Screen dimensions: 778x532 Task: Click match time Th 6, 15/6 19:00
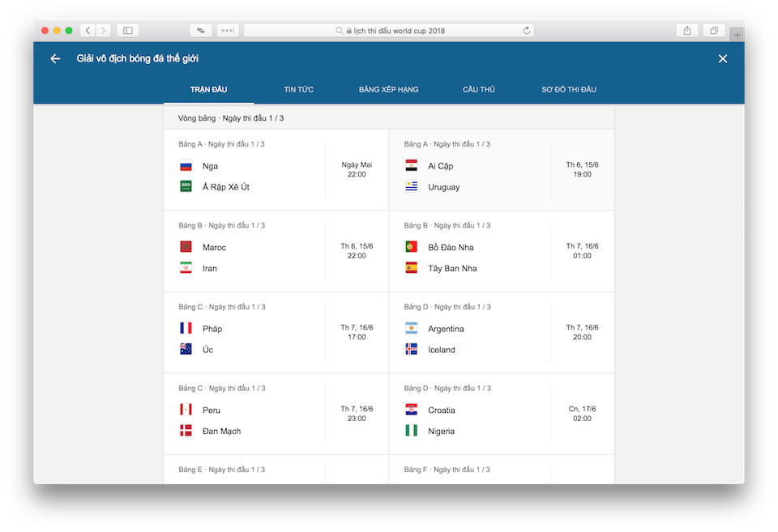tap(582, 169)
